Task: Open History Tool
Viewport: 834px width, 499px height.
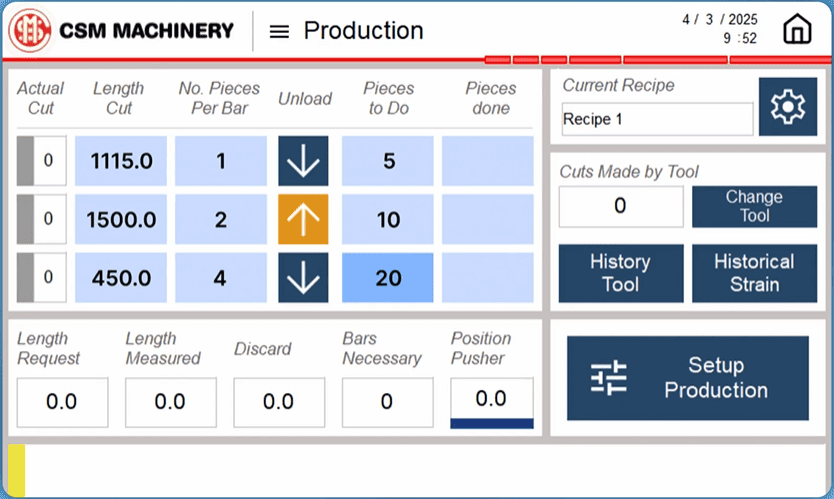Action: [x=620, y=273]
